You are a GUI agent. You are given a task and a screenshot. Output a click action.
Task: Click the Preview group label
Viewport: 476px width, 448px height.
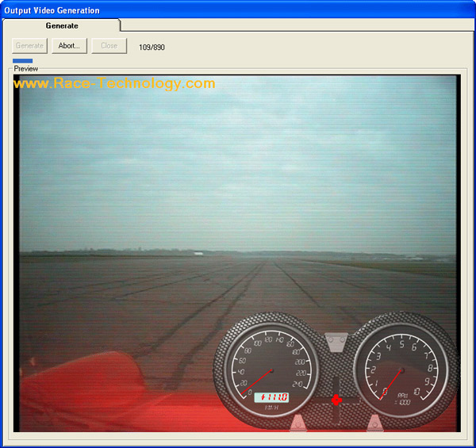[x=25, y=69]
